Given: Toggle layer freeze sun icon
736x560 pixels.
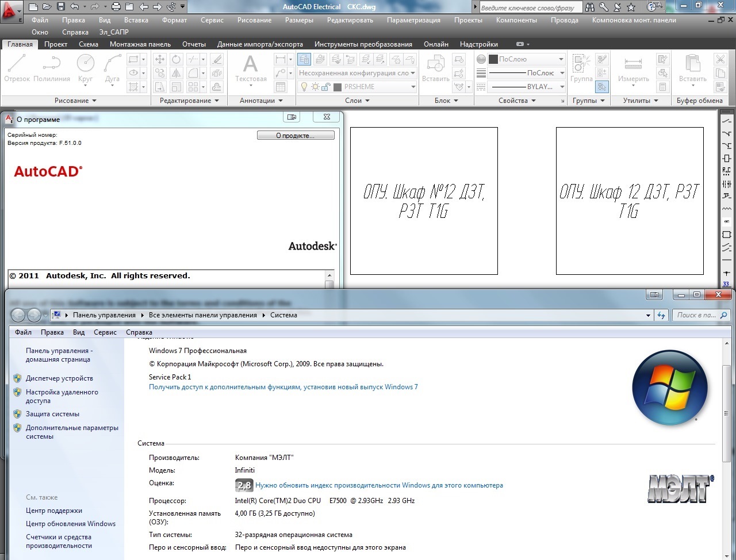Looking at the screenshot, I should coord(315,87).
